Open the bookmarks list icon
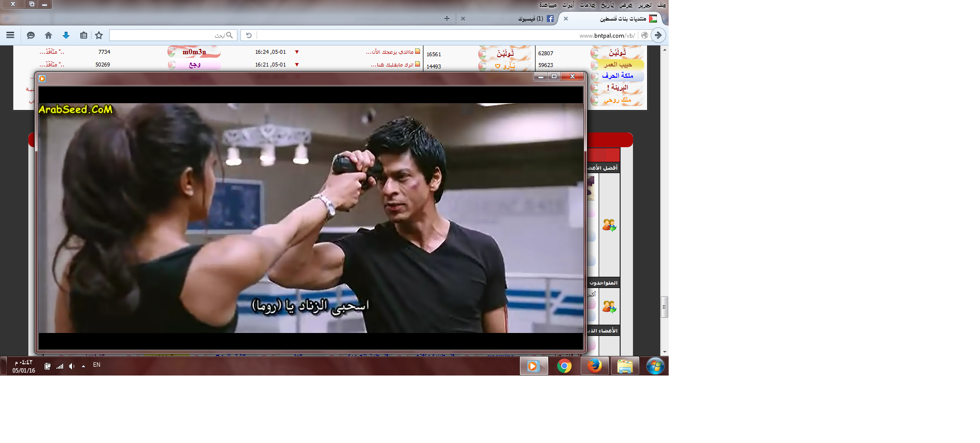980x443 pixels. click(84, 35)
